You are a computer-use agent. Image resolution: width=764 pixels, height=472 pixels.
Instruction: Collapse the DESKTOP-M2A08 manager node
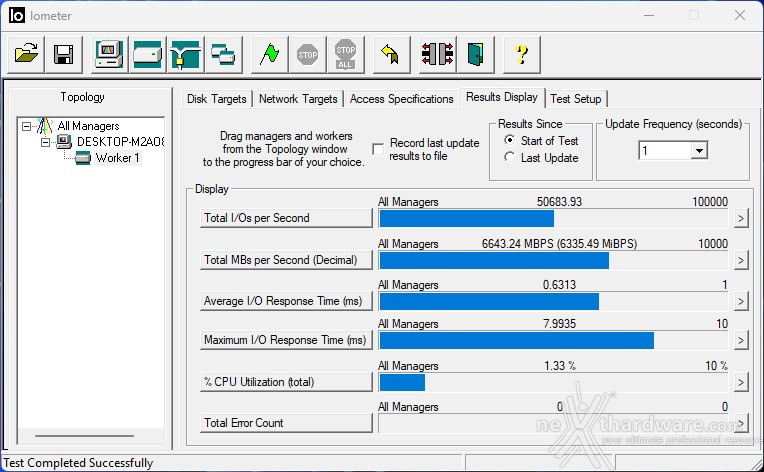[45, 142]
